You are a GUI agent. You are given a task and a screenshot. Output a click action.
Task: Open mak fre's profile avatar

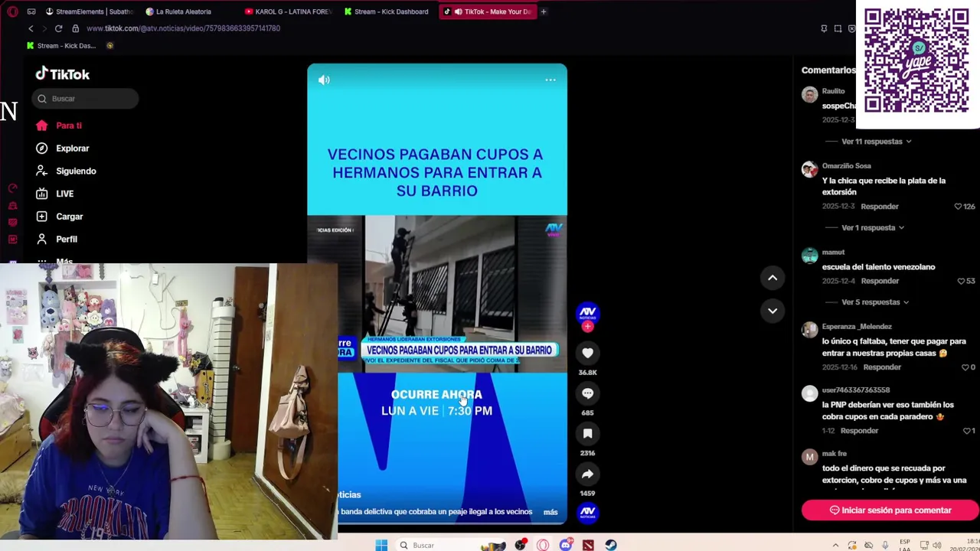click(809, 457)
